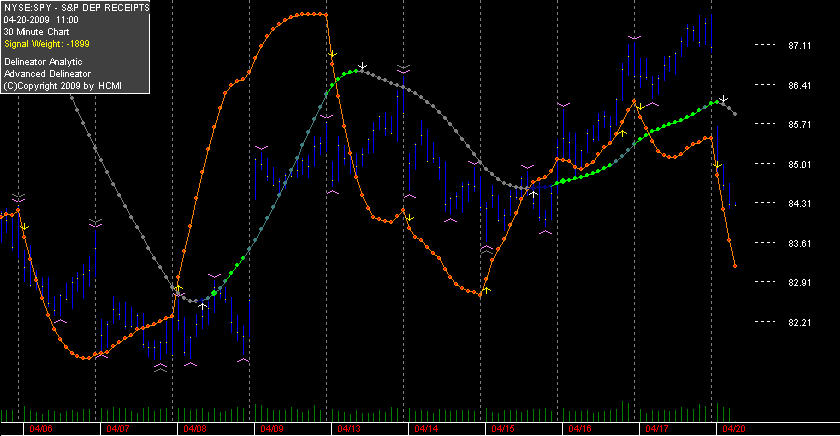Click the white down arrow near 04/20
Viewport: 840px width, 436px height.
[723, 99]
